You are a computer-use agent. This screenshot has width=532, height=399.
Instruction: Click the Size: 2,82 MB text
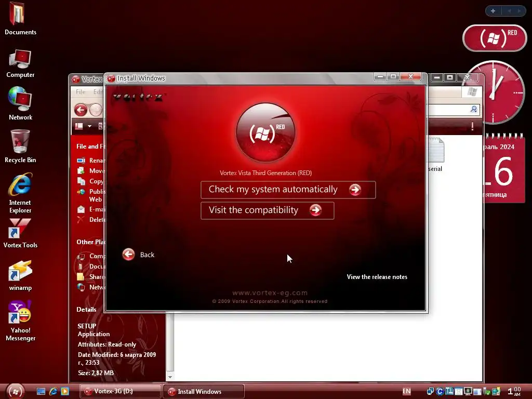96,373
